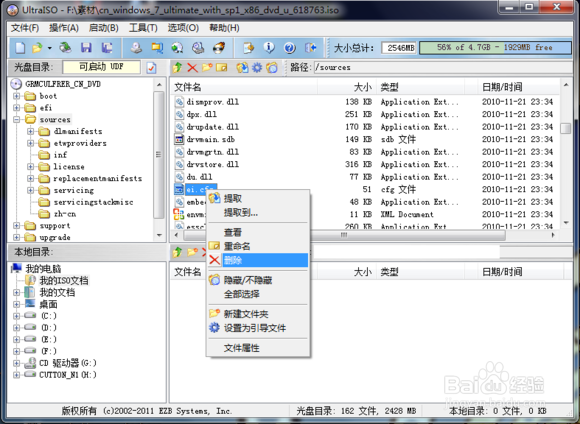This screenshot has height=424, width=580.
Task: Choose 提取到... in the context menu
Action: (x=258, y=213)
